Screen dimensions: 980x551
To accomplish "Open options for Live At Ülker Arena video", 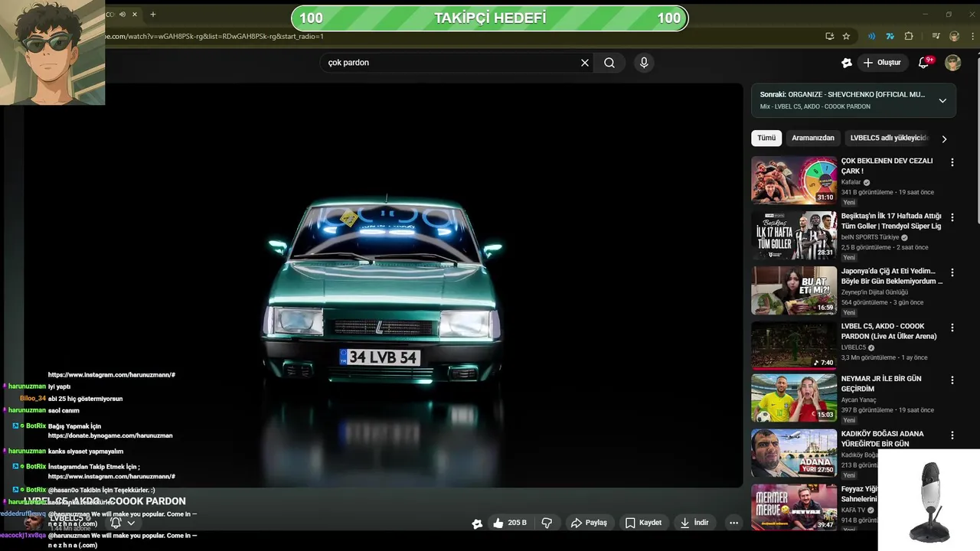I will tap(952, 328).
